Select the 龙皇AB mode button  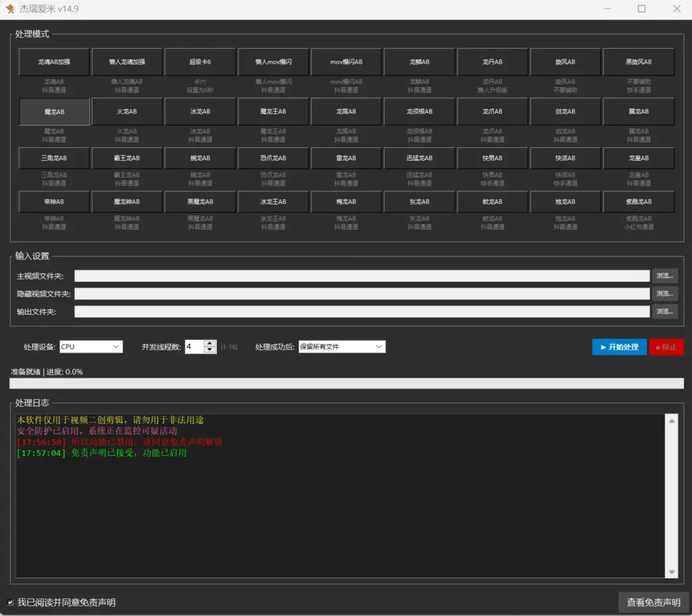(x=639, y=158)
